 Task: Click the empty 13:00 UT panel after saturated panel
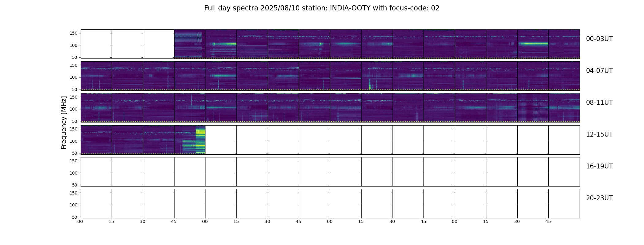coord(221,140)
